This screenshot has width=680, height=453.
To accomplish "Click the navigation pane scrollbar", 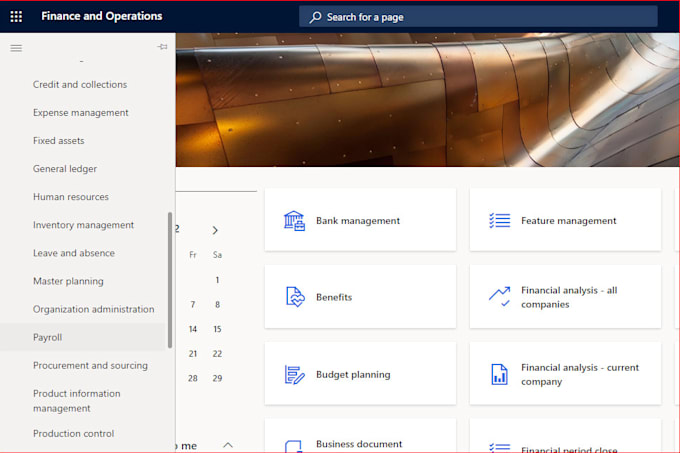I will (x=170, y=280).
